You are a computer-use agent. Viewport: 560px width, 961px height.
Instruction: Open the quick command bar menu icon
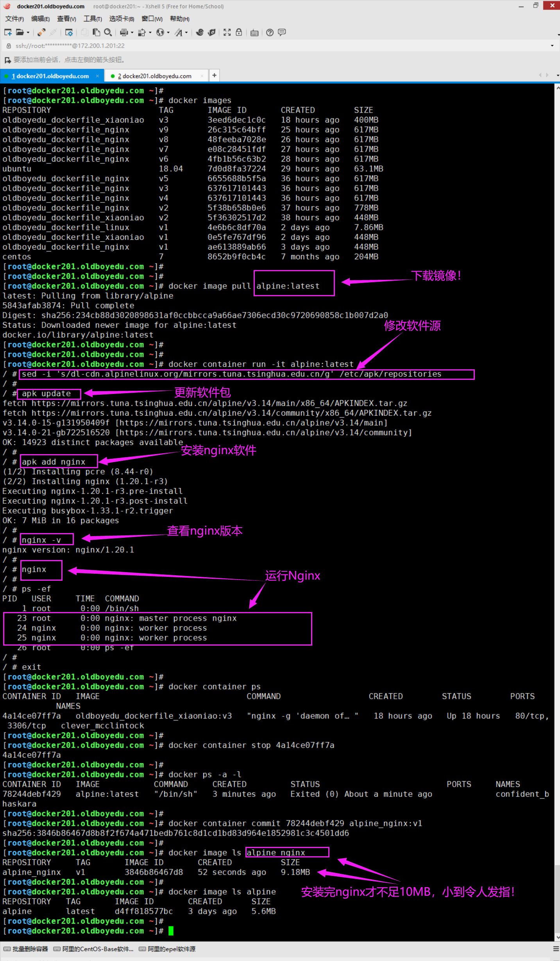[556, 949]
